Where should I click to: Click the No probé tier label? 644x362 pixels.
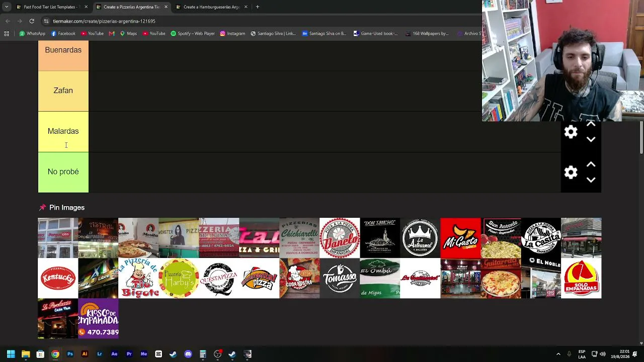(x=63, y=172)
